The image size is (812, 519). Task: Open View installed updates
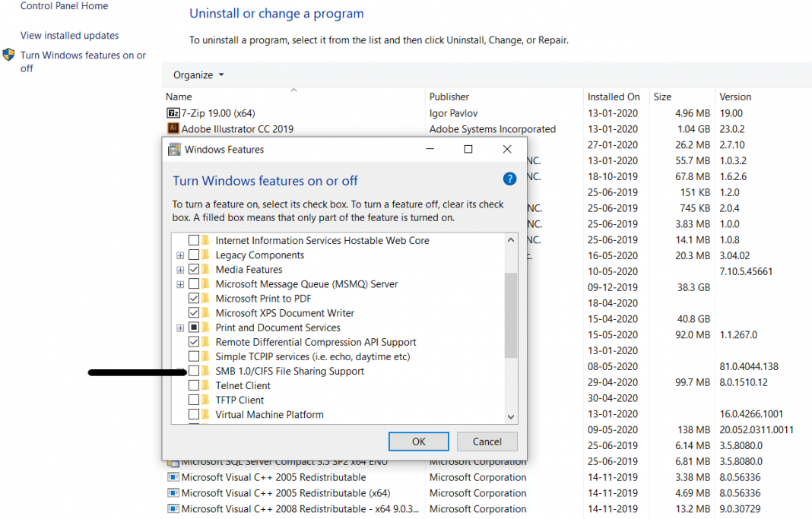pos(69,35)
